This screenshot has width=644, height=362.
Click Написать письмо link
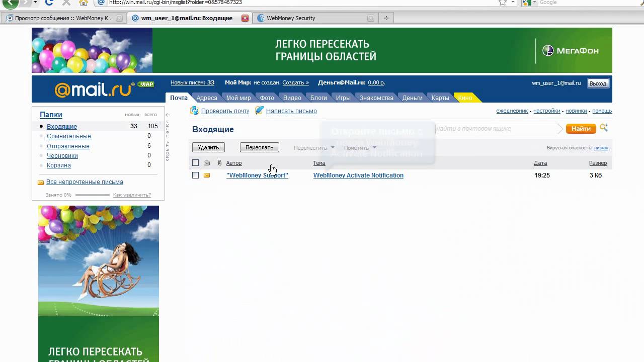click(x=291, y=111)
